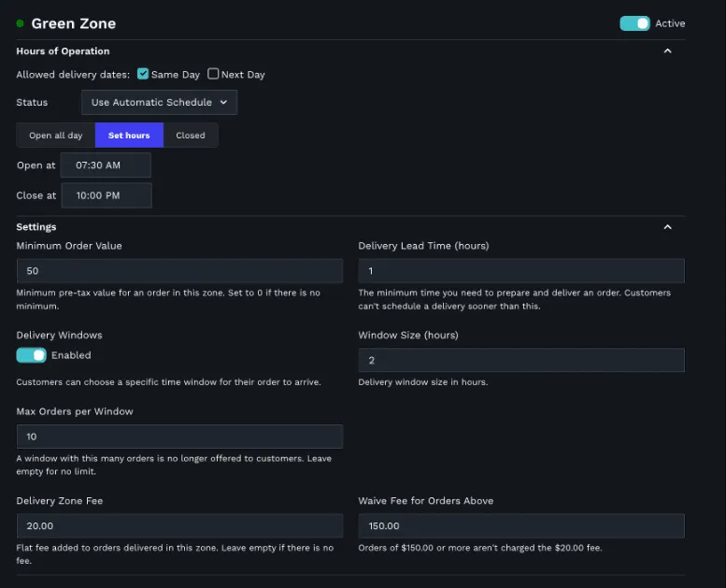726x588 pixels.
Task: Click the Settings heading text
Action: pyautogui.click(x=36, y=227)
